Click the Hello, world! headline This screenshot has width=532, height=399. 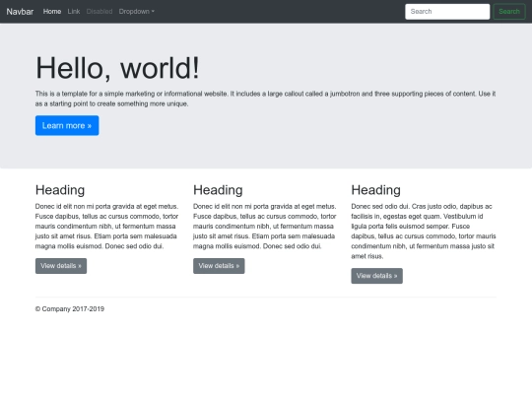[x=117, y=68]
